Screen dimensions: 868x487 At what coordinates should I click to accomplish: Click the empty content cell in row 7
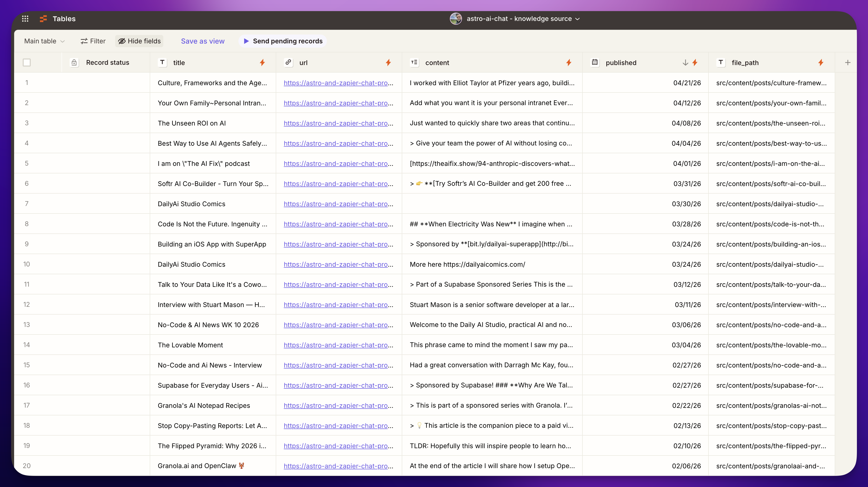click(x=492, y=204)
